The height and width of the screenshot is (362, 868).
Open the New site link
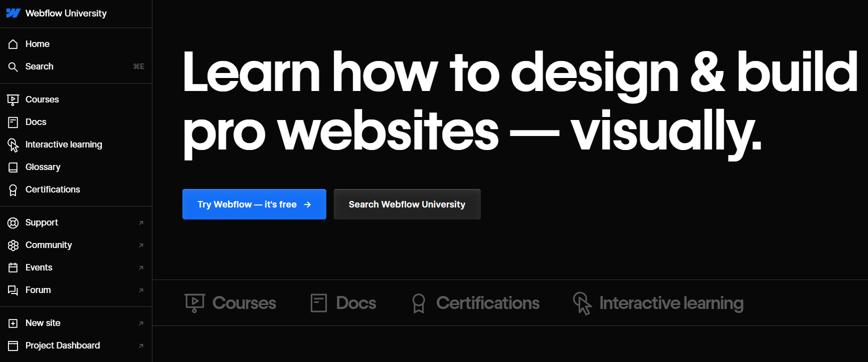(76, 323)
